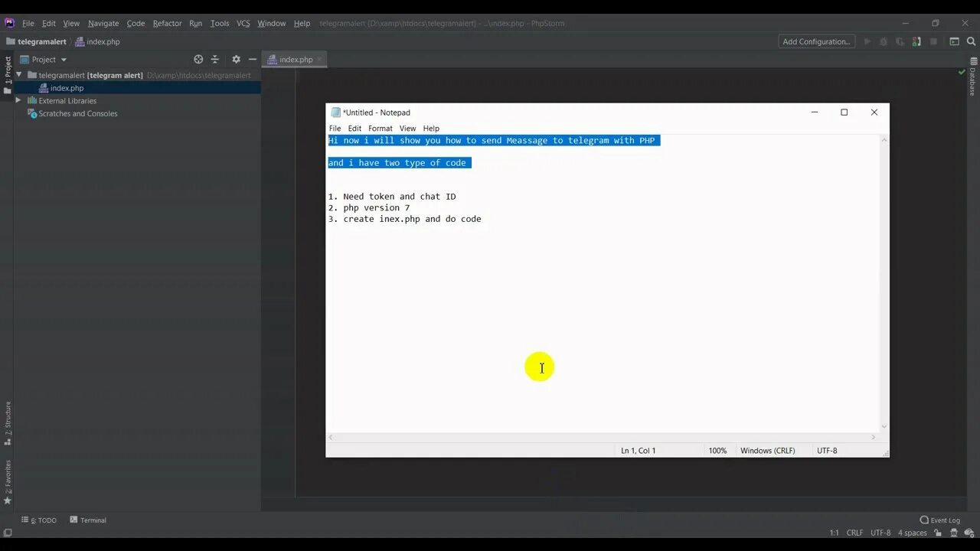Click the Notepad title bar icon

click(x=335, y=112)
